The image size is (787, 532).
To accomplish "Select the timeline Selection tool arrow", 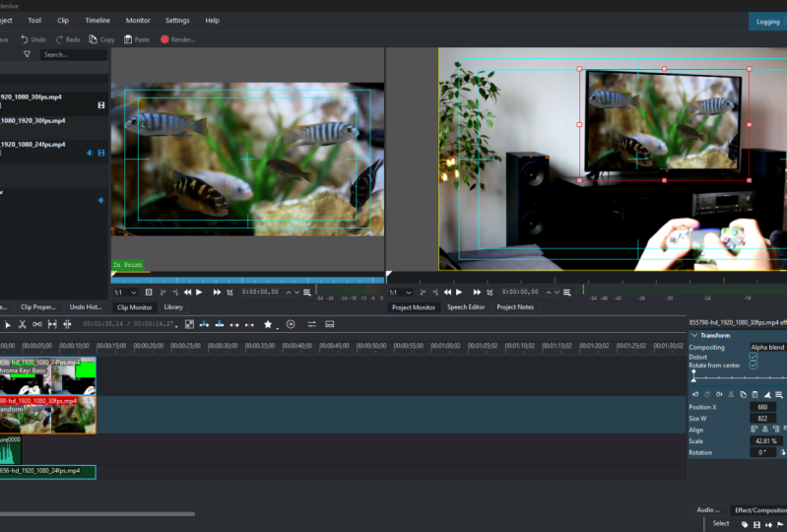I will point(7,325).
